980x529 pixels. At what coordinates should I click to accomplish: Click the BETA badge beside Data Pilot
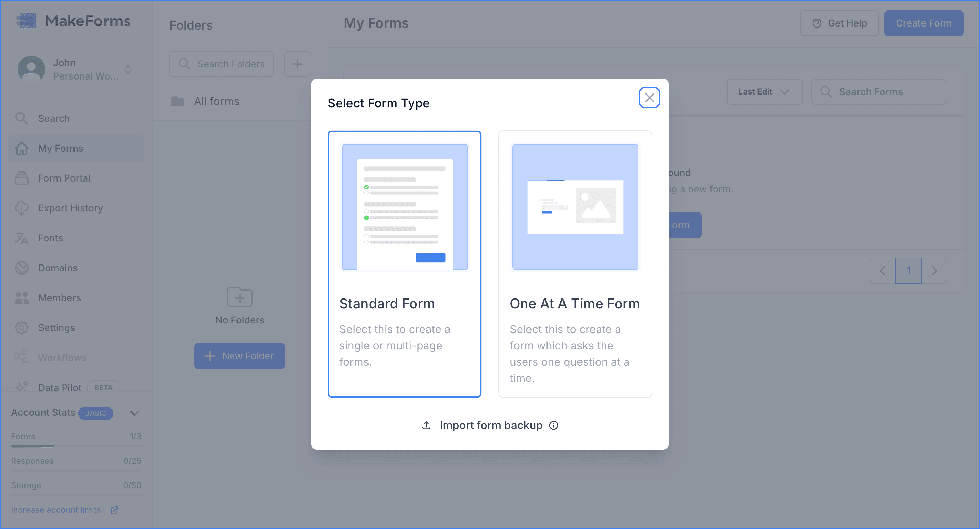(103, 387)
